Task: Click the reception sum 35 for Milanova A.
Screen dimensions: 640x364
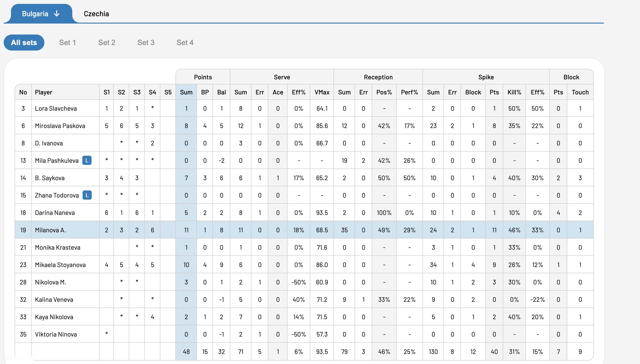Action: pos(344,230)
